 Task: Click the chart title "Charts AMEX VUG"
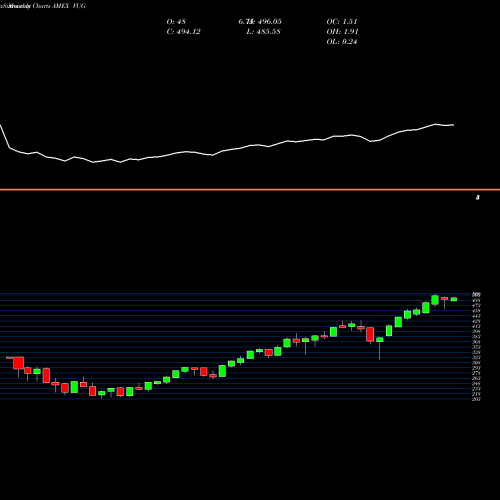[59, 6]
